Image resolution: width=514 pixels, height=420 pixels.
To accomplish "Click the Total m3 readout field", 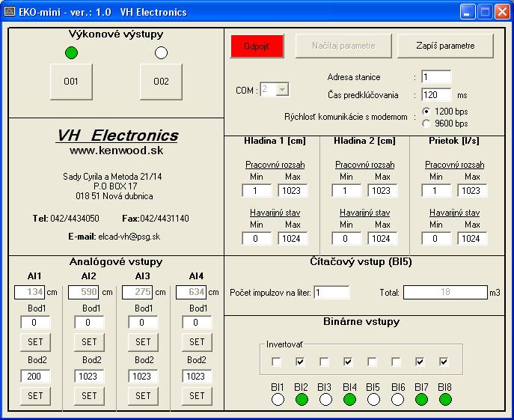I will point(445,292).
